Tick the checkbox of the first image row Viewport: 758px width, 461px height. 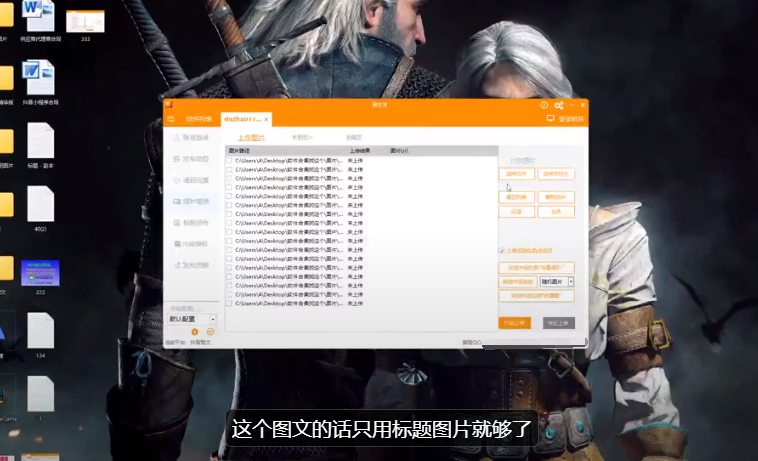[x=229, y=160]
